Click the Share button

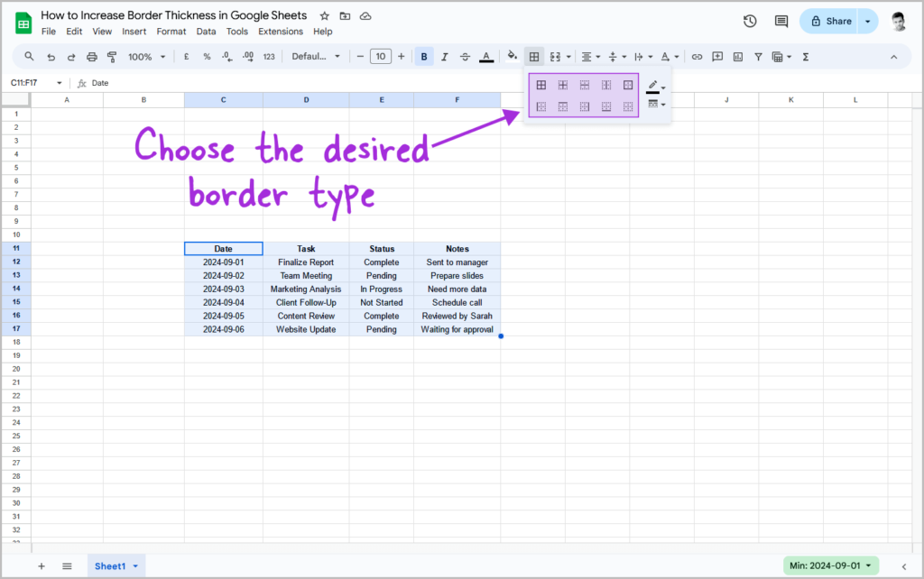[831, 22]
